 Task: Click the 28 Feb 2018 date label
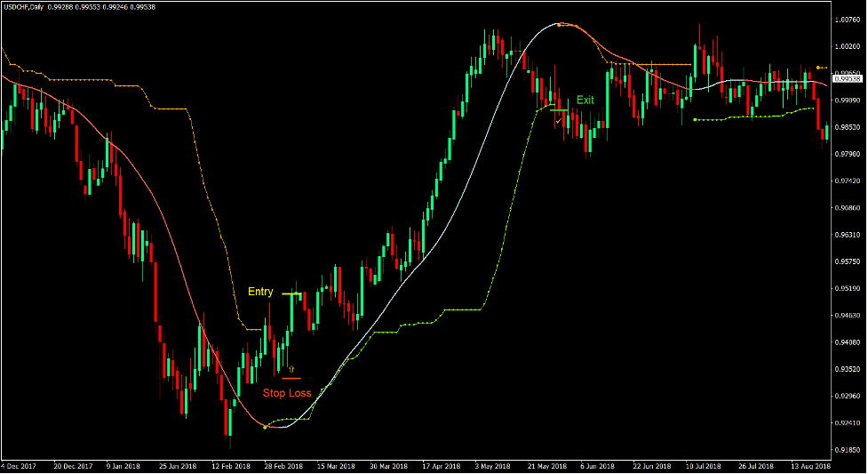pyautogui.click(x=283, y=466)
